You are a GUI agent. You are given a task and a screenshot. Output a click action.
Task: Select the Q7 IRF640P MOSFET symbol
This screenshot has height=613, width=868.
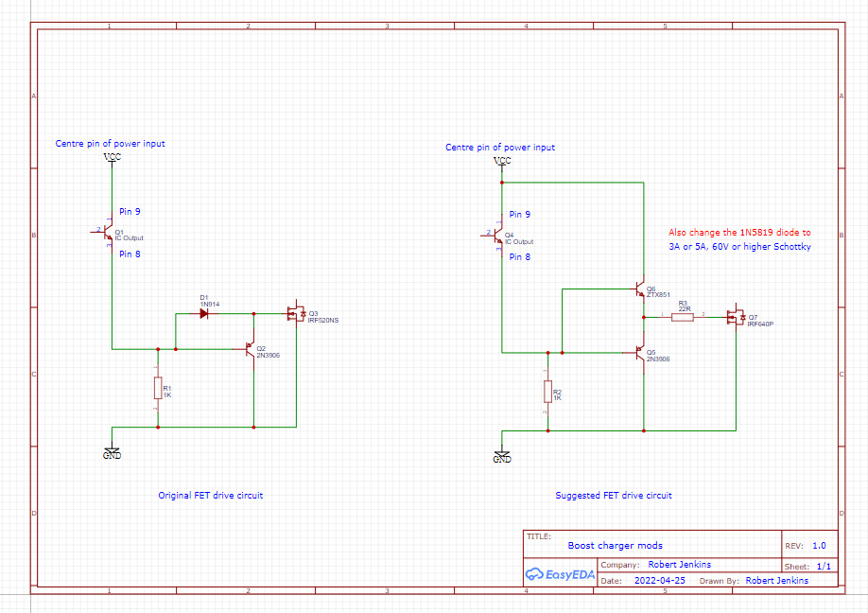pos(736,317)
